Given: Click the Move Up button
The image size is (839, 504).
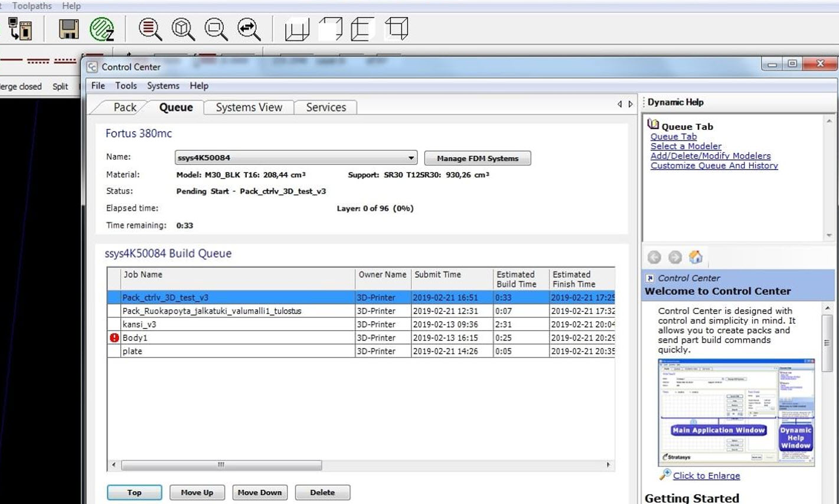Looking at the screenshot, I should point(197,492).
